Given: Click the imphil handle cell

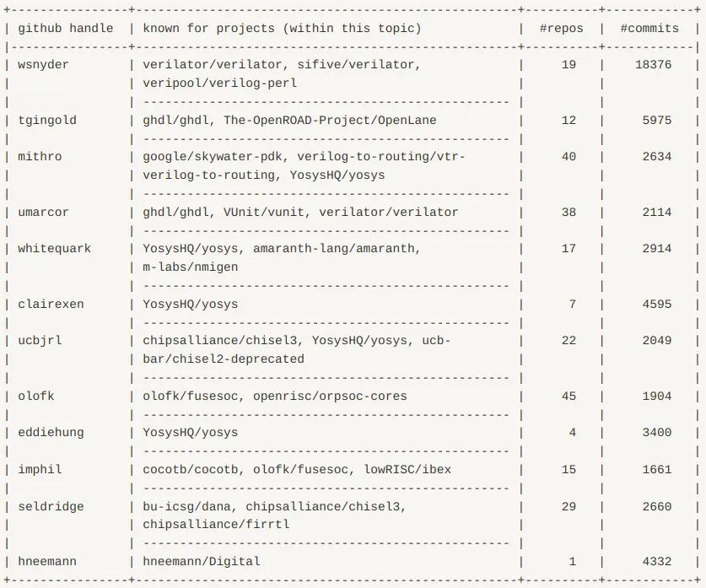Looking at the screenshot, I should point(40,470).
